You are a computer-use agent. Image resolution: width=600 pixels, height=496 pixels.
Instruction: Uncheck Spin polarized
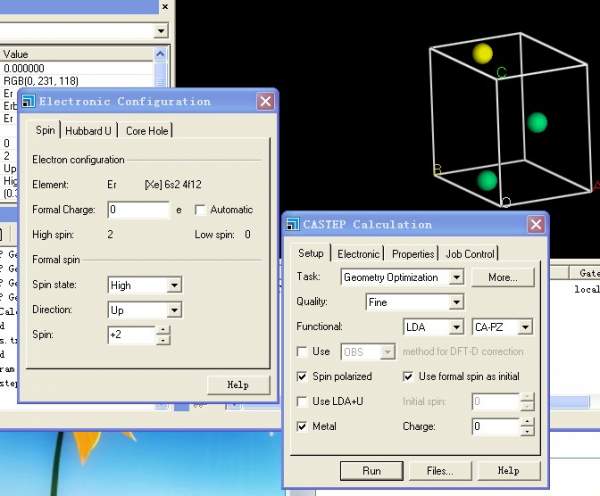302,376
